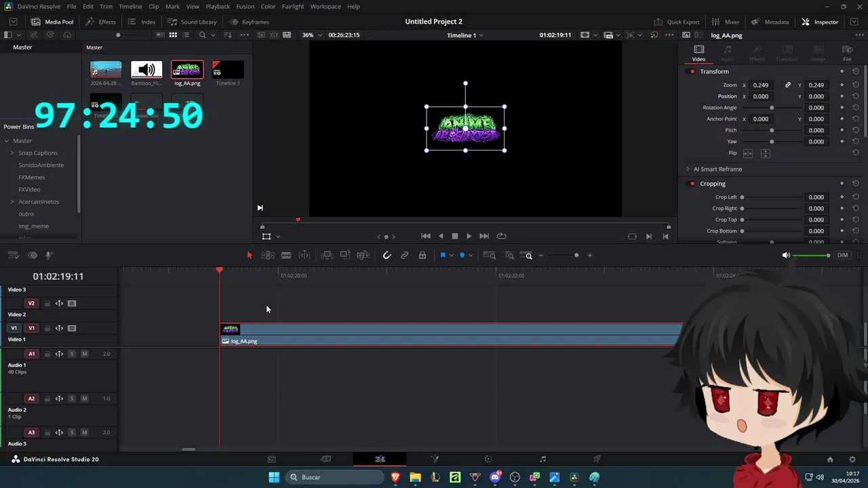
Task: Click Full Extent Zoom icon
Action: click(489, 256)
